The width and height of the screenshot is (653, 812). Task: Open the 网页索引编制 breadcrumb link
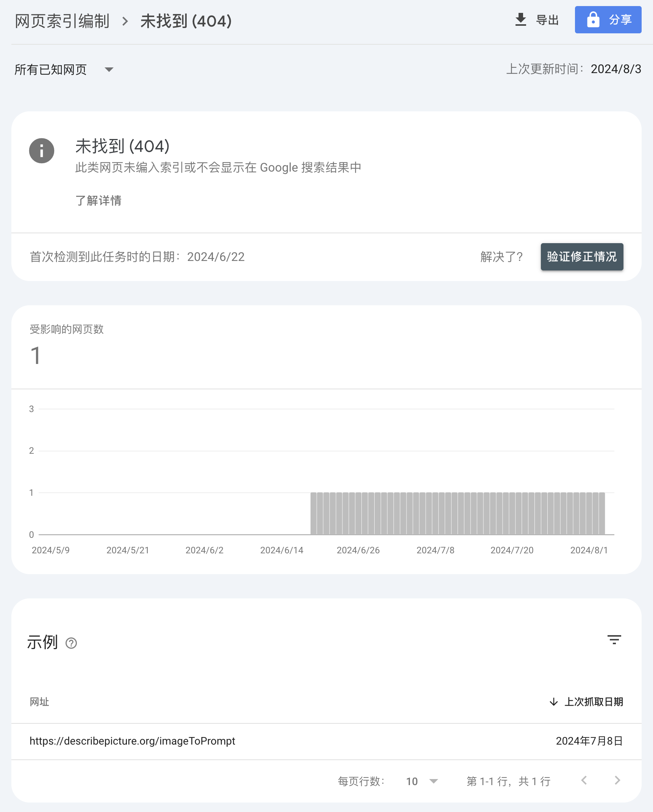pos(62,21)
